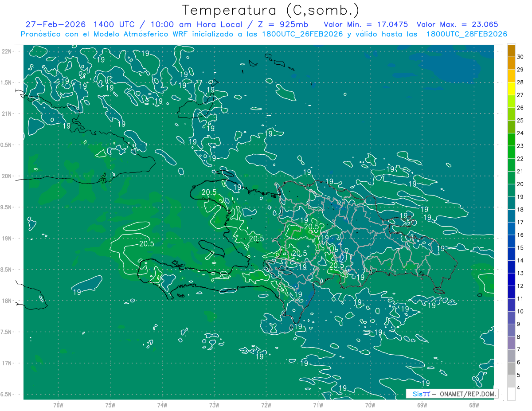Image resolution: width=532 pixels, height=411 pixels.
Task: Click the legend scale value "28"
Action: point(521,82)
